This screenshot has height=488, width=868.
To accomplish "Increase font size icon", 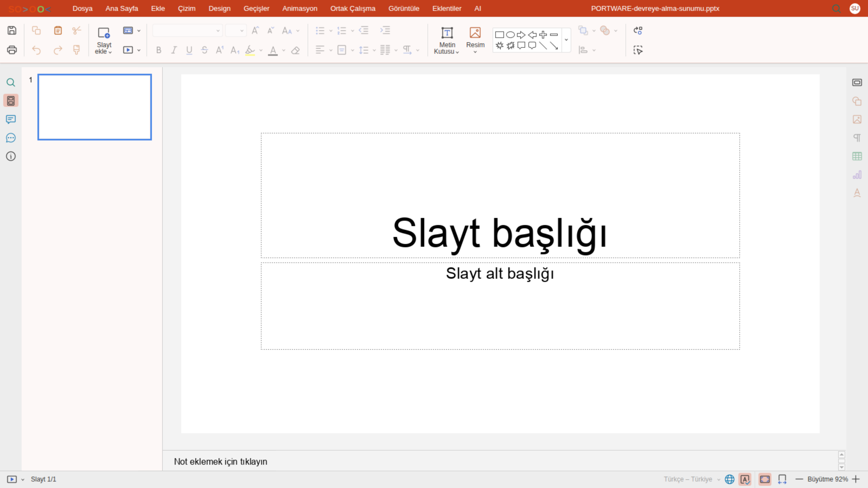I will click(256, 30).
